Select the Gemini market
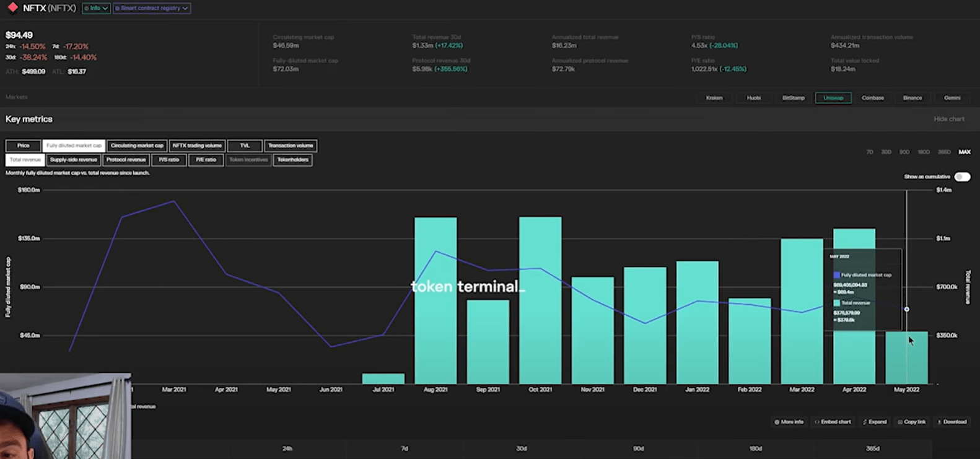Viewport: 980px width, 459px height. click(x=952, y=98)
